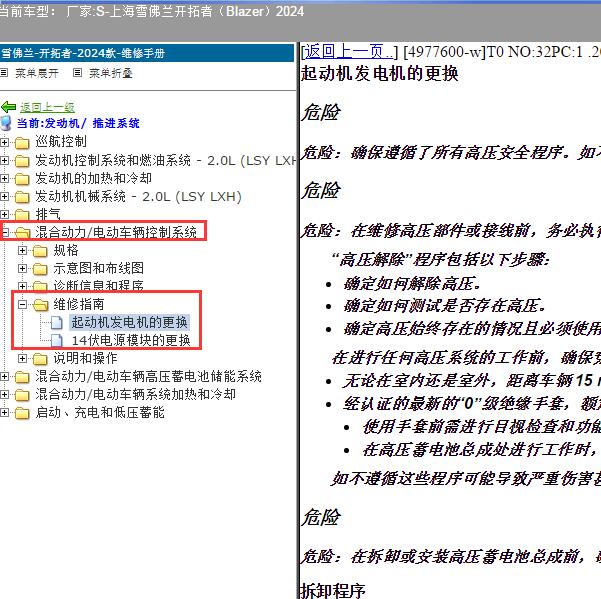
Task: Expand the 规格 subfolder
Action: click(x=23, y=251)
